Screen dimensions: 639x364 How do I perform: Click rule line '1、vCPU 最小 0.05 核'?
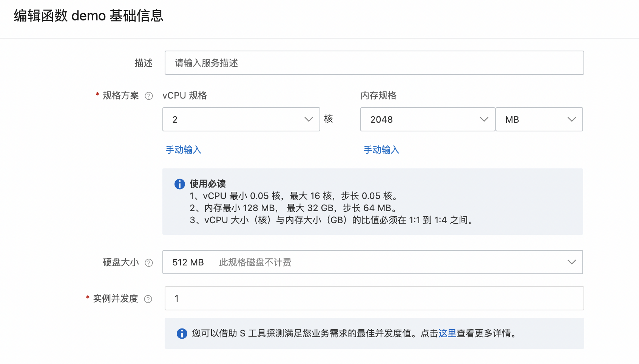[x=294, y=196]
